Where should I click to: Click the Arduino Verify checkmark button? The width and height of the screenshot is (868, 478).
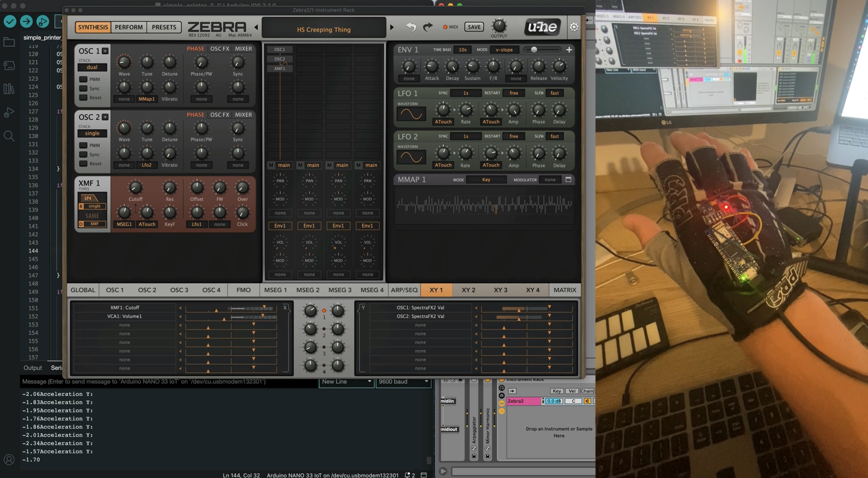[x=10, y=22]
